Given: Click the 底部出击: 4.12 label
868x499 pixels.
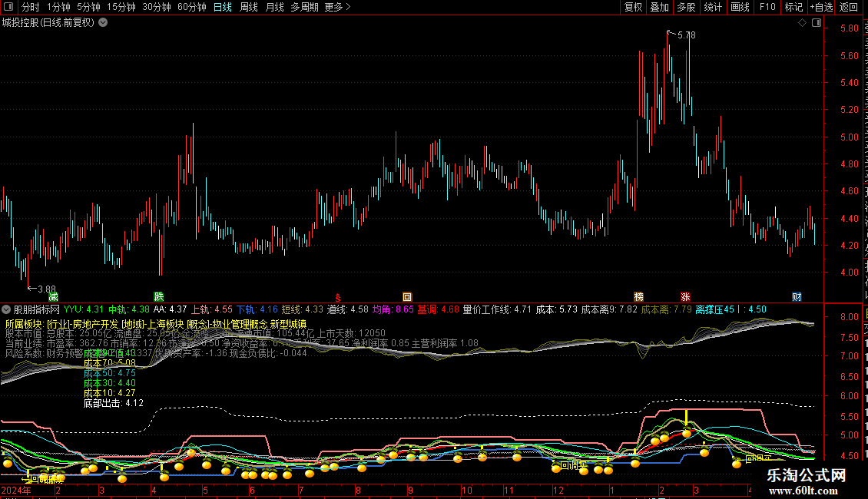Looking at the screenshot, I should pyautogui.click(x=114, y=403).
